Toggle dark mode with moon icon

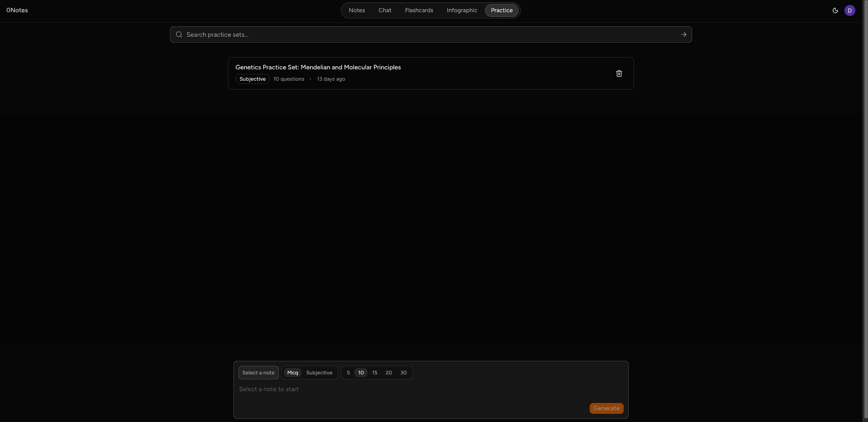[835, 10]
